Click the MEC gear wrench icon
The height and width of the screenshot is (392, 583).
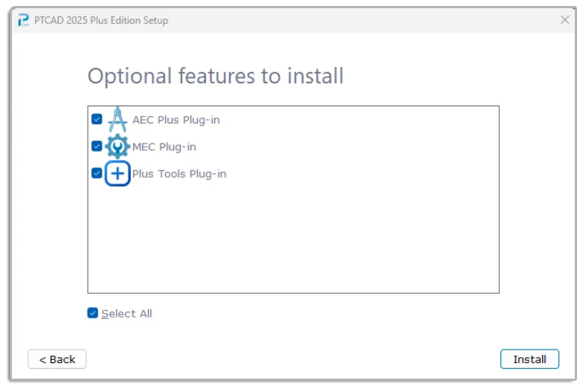coord(117,147)
